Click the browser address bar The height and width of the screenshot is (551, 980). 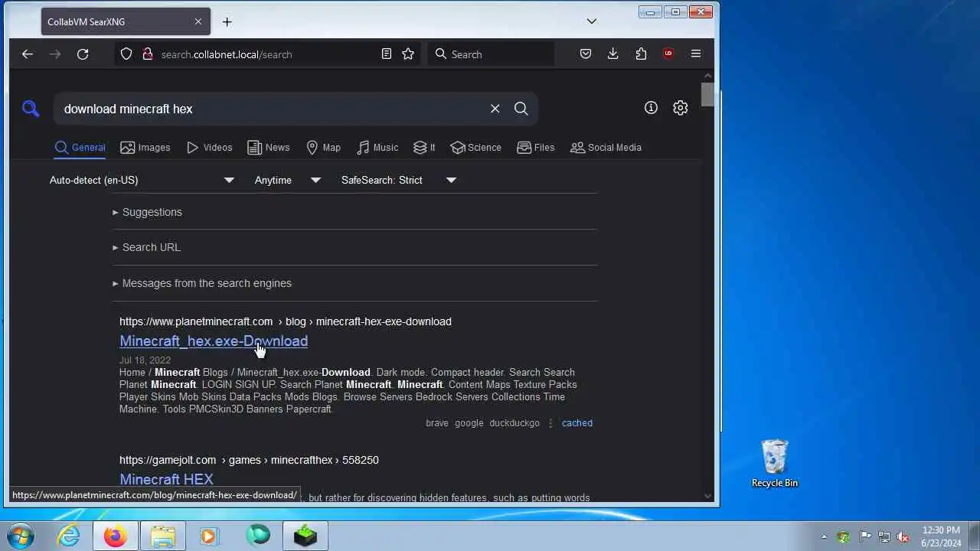[x=268, y=54]
